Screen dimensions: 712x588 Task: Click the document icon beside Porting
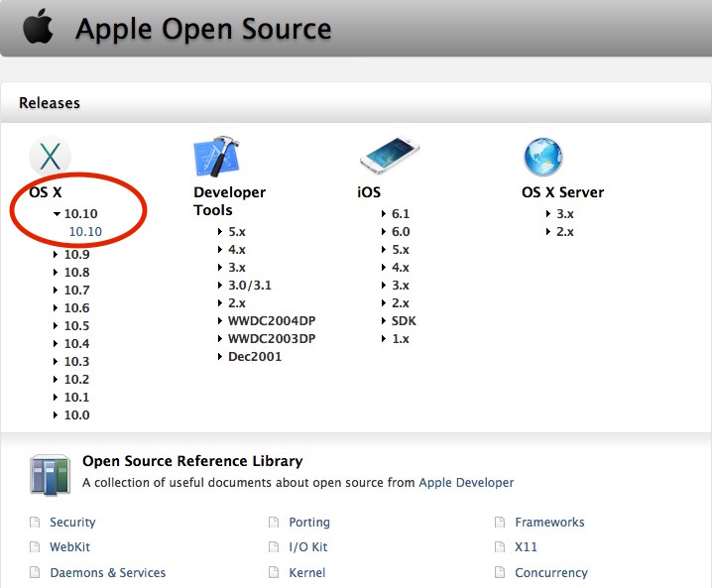tap(274, 523)
